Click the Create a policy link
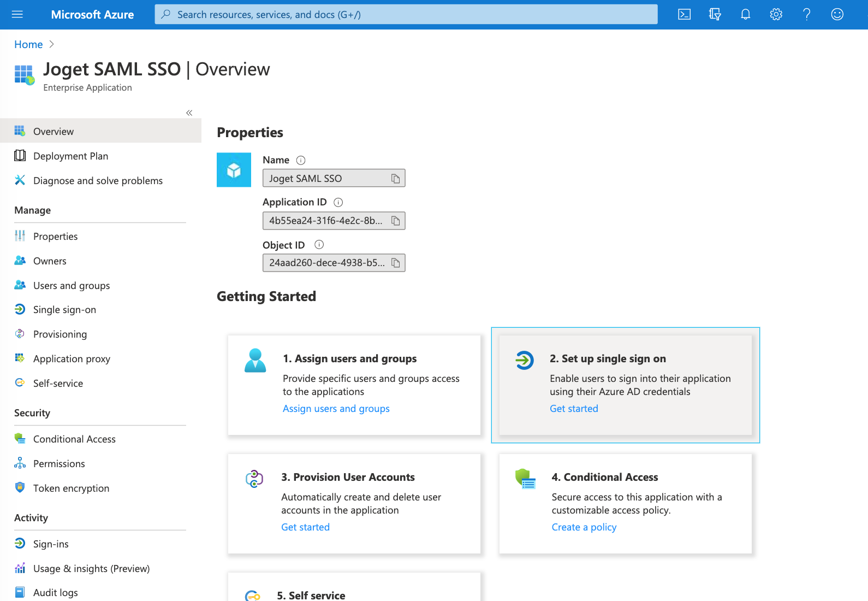Screen dimensions: 868x601 click(x=584, y=527)
